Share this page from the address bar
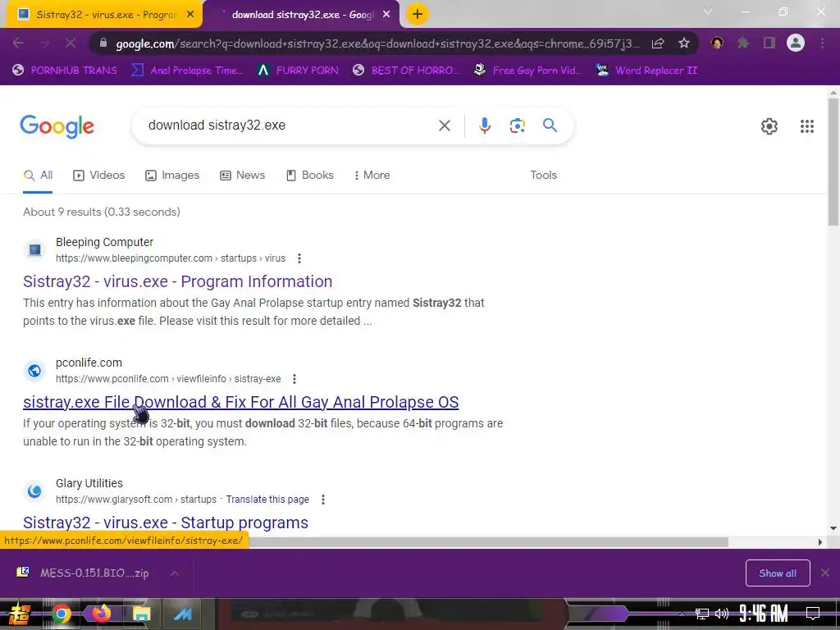Screen dimensions: 840x630 click(658, 43)
